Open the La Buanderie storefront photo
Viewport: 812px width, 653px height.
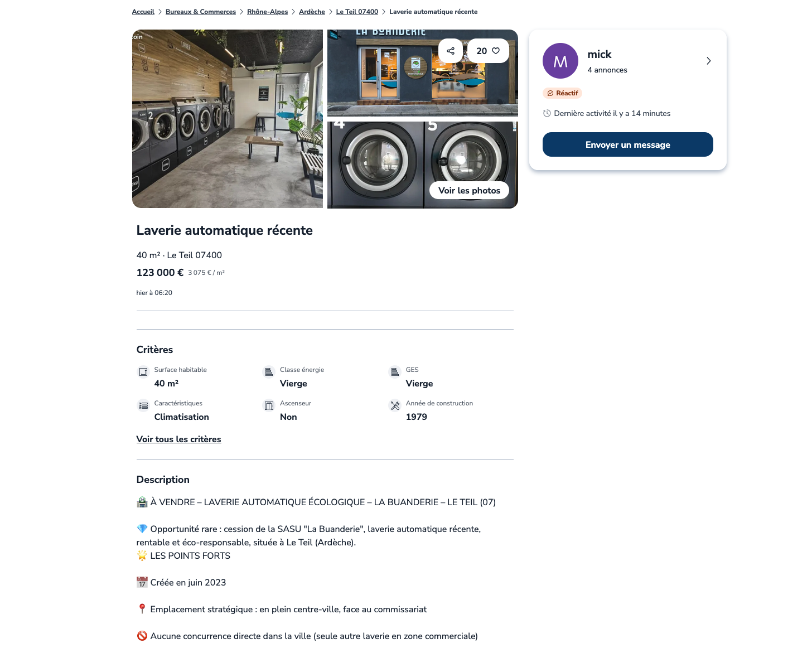pos(423,73)
